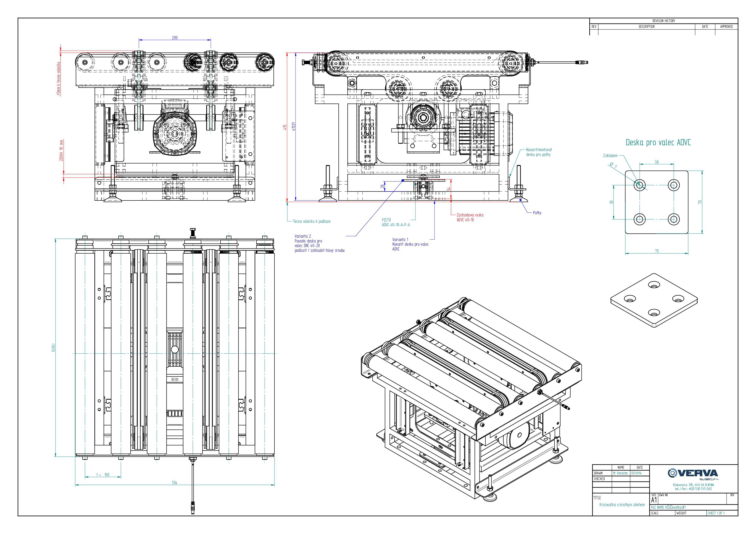Click the 'Zastavbova vyska ADVC 40-10' note
The image size is (756, 534).
(x=470, y=217)
